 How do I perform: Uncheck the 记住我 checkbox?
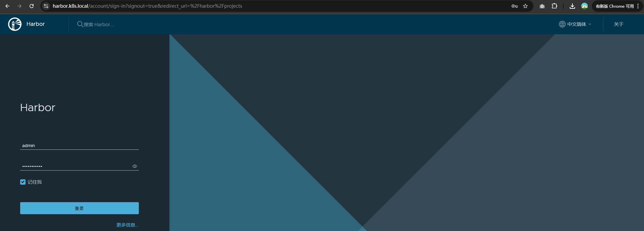pos(23,182)
